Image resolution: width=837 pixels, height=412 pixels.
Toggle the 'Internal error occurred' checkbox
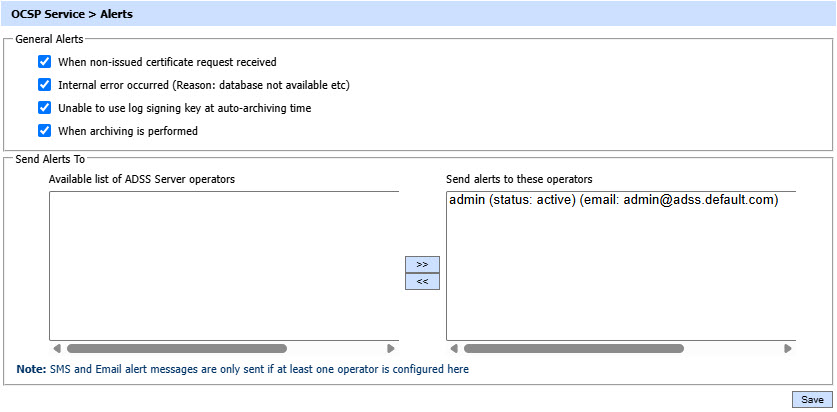click(x=44, y=85)
